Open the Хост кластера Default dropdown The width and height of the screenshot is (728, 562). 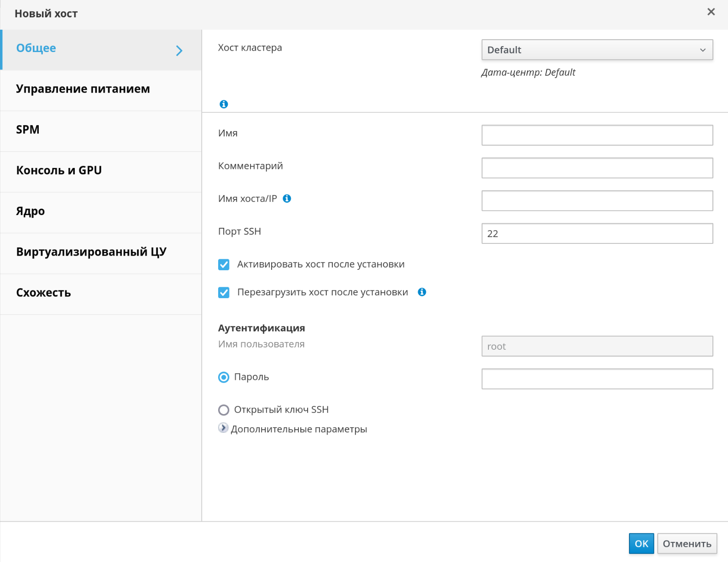597,50
